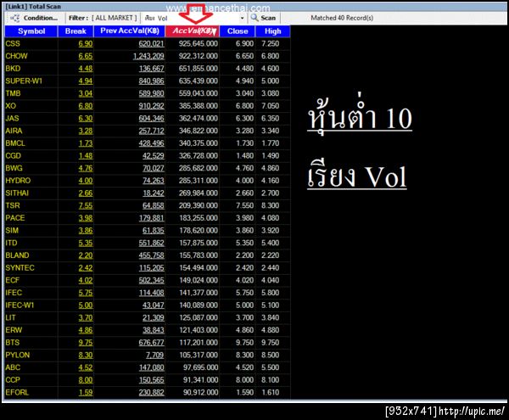Click ITD previous value 551,862
This screenshot has height=420, width=509.
tap(151, 243)
